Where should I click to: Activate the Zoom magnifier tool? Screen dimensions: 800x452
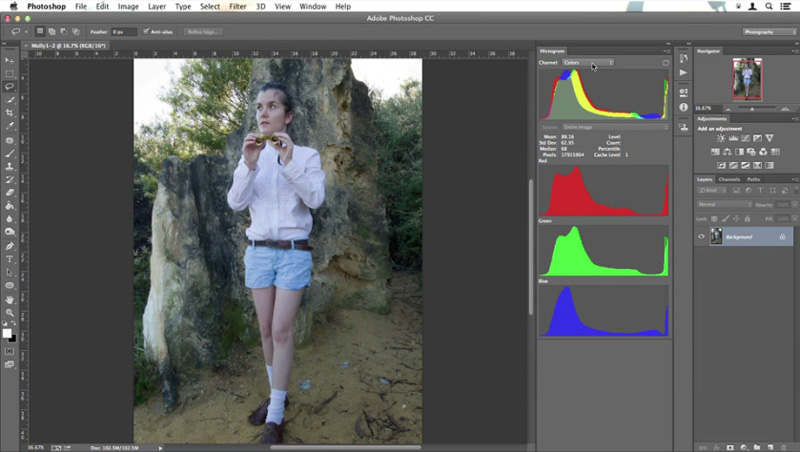(x=10, y=312)
